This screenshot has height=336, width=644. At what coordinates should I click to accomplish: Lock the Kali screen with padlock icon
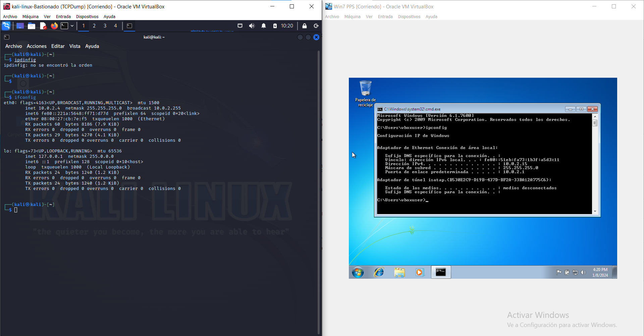pos(305,26)
